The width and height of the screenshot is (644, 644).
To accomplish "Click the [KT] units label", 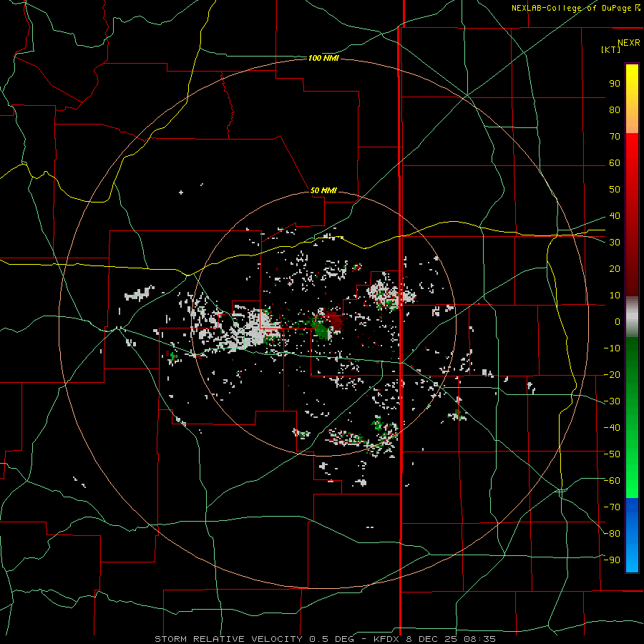I will [611, 49].
